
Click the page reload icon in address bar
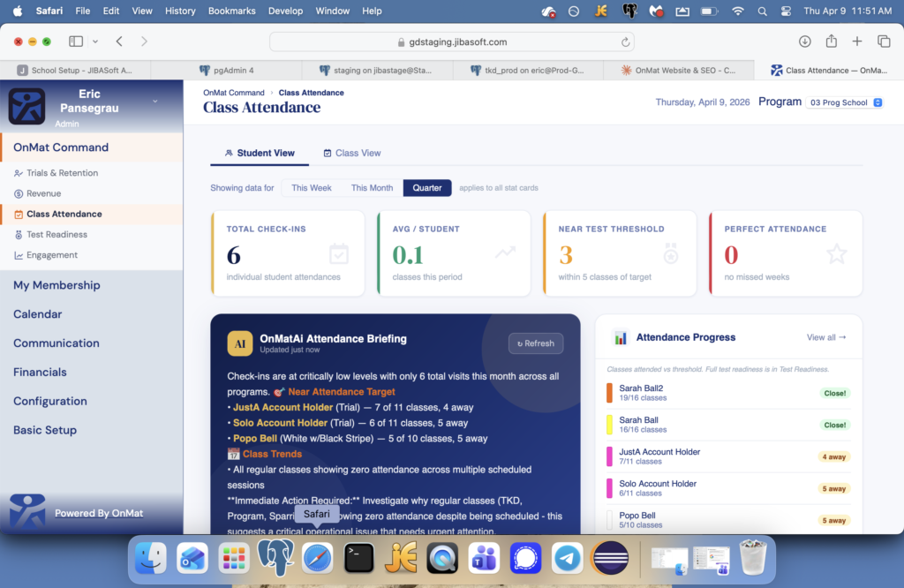626,41
